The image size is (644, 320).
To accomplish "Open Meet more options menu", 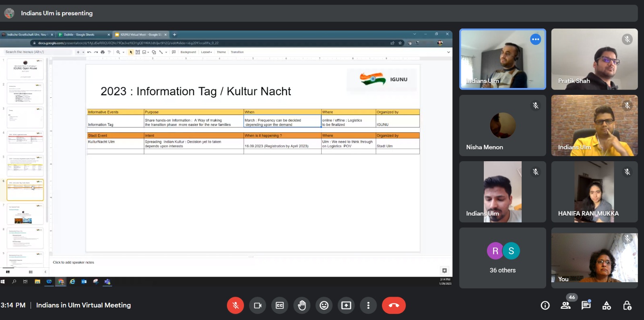I will [368, 306].
